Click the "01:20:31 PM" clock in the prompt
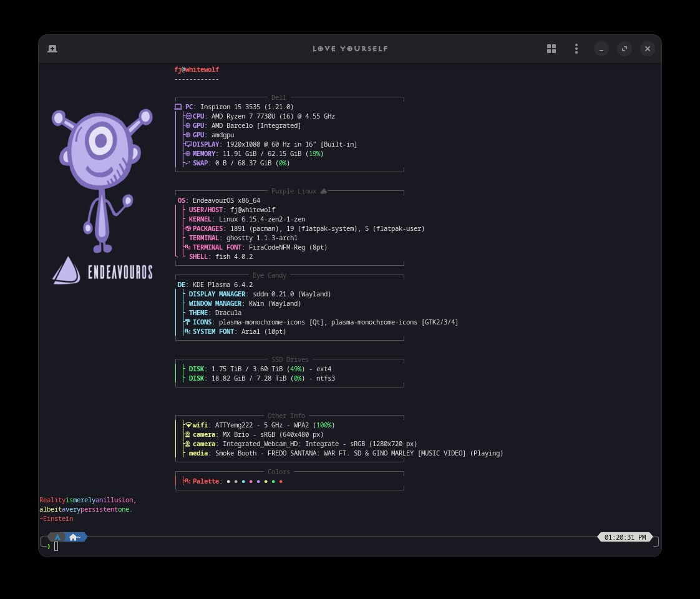The width and height of the screenshot is (700, 599). (x=625, y=537)
